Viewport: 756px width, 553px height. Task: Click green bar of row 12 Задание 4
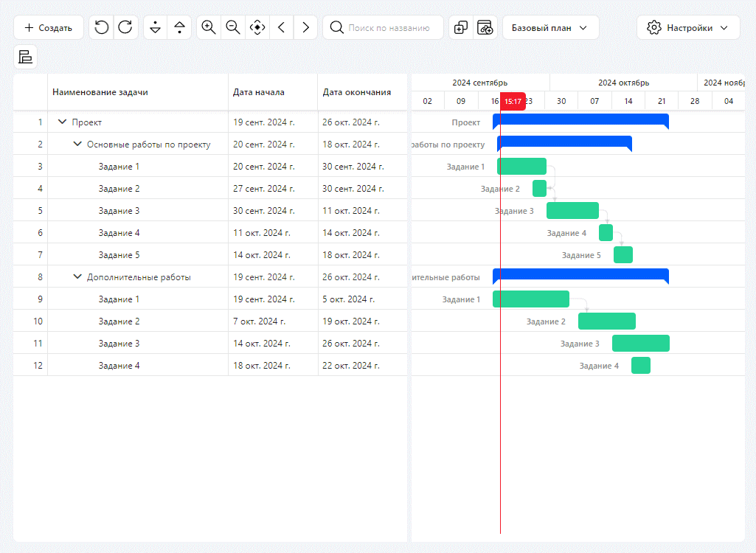coord(641,366)
